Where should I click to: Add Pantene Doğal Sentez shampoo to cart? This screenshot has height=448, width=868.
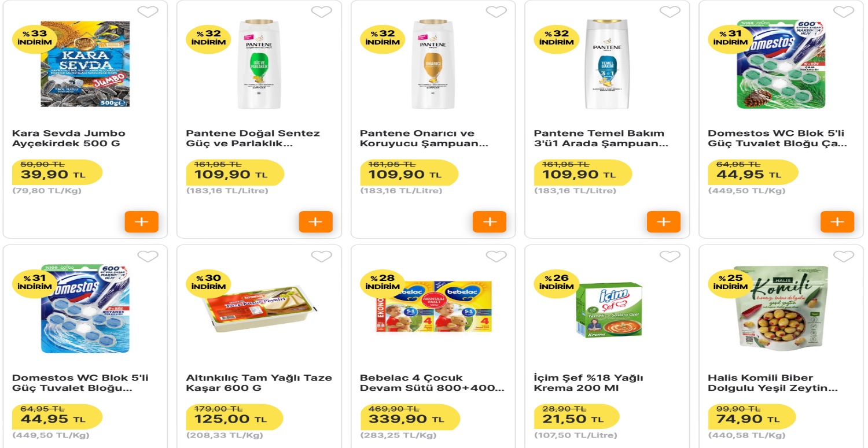click(x=315, y=221)
